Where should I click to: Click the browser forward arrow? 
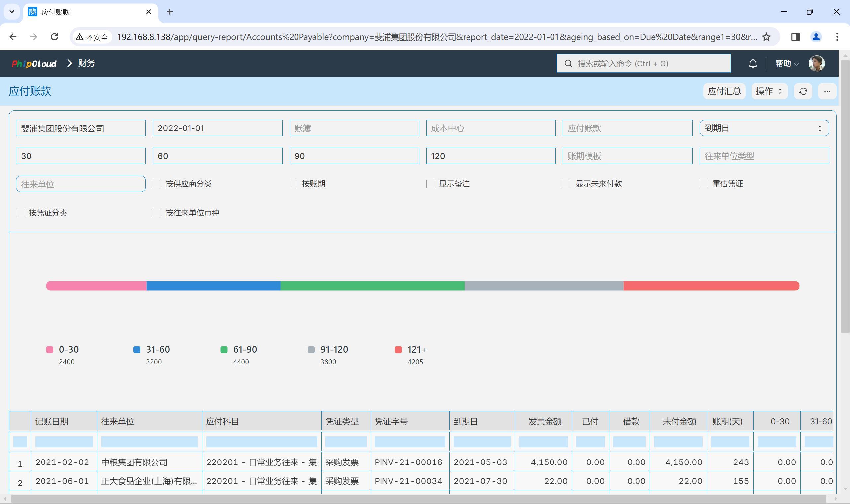tap(34, 37)
